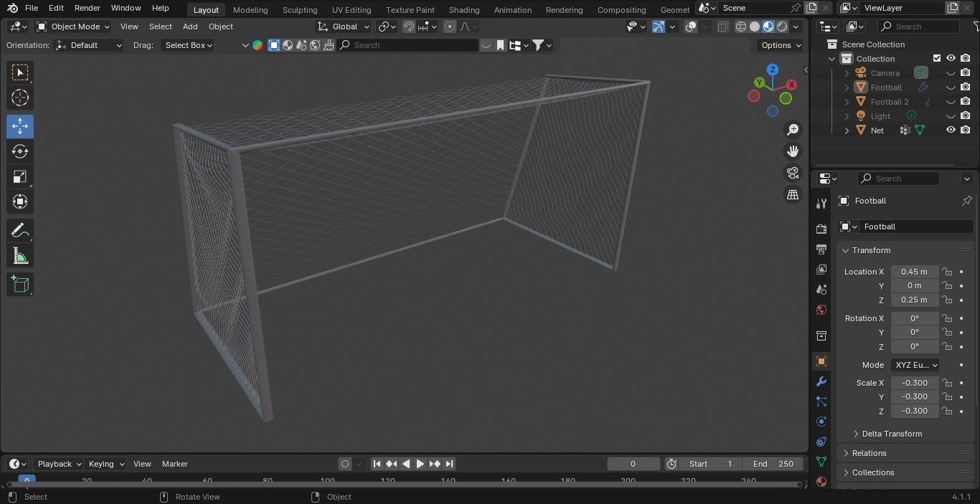Click the hand pan-view gizmo

pyautogui.click(x=793, y=151)
